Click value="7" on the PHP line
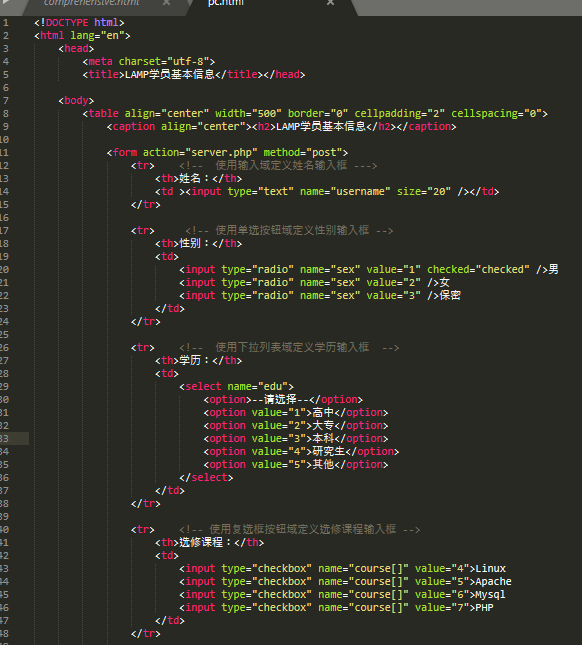The image size is (582, 645). click(x=442, y=608)
